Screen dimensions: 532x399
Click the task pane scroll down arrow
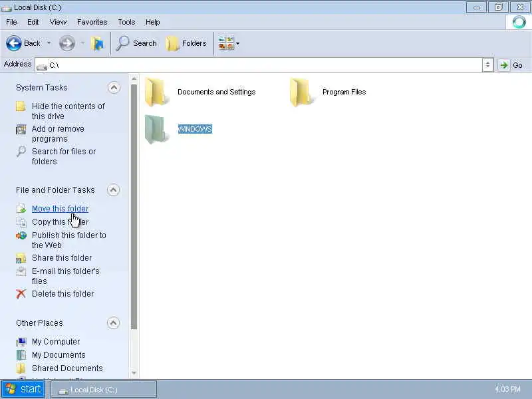point(134,373)
